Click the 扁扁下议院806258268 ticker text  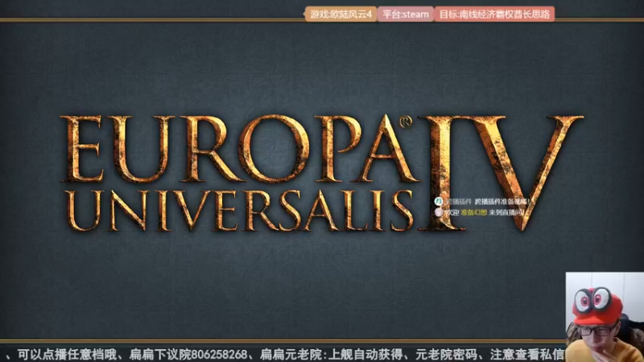pyautogui.click(x=188, y=355)
